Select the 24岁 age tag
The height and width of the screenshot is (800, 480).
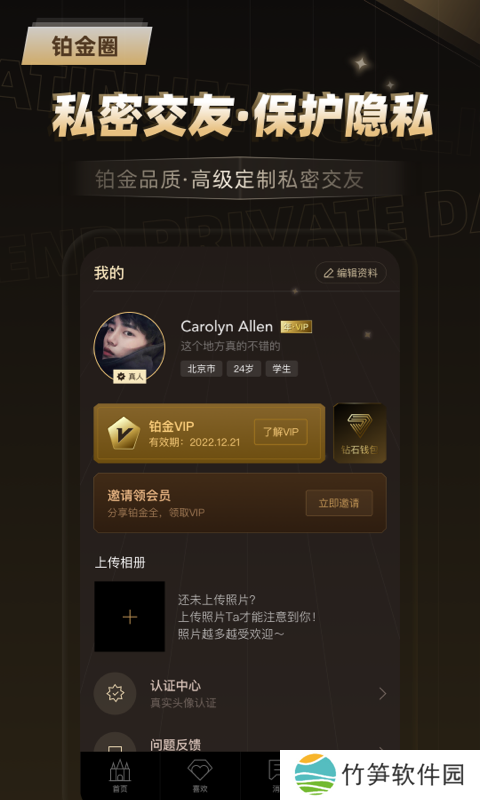tap(243, 368)
